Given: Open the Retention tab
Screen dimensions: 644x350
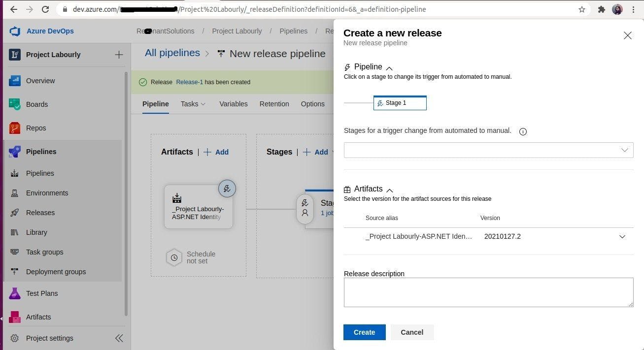Looking at the screenshot, I should 274,104.
